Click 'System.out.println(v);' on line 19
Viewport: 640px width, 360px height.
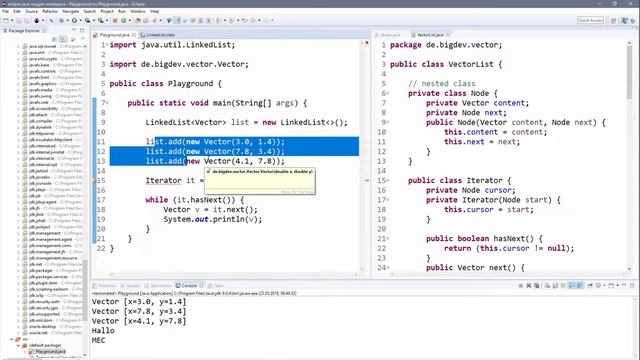(x=213, y=219)
